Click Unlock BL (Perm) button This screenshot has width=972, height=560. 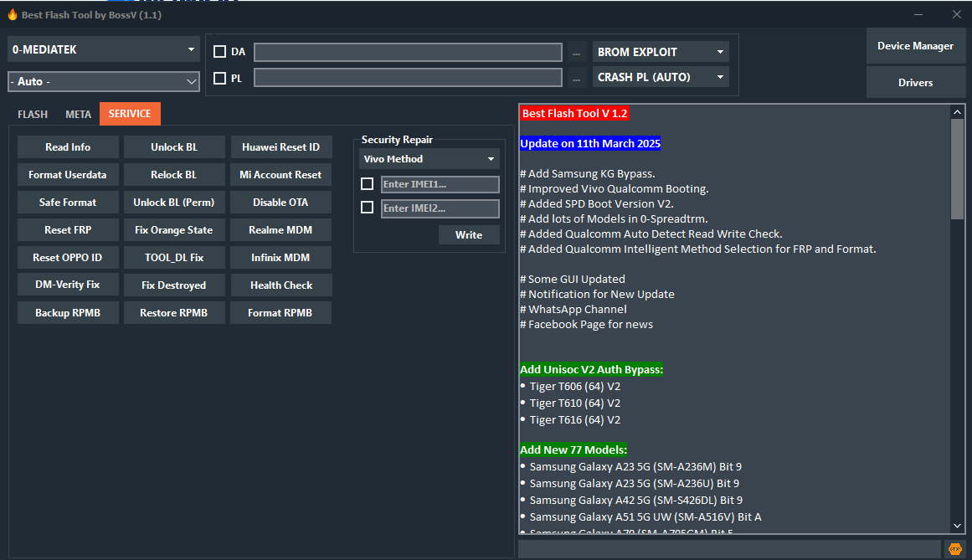coord(174,202)
